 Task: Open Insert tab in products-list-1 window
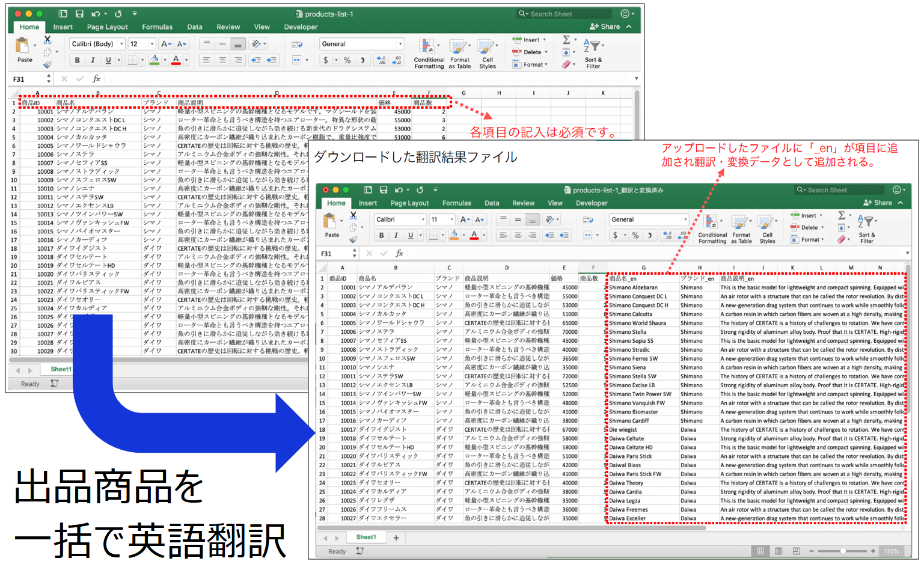tap(63, 27)
